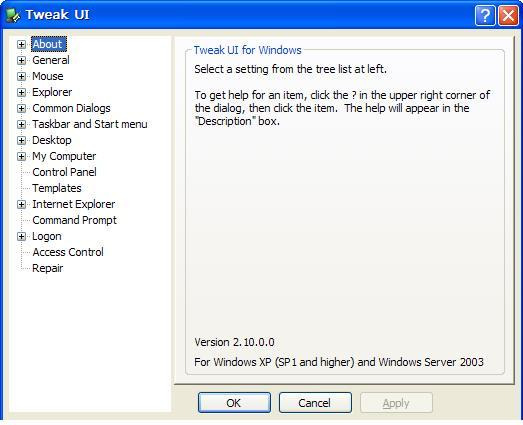The width and height of the screenshot is (523, 425).
Task: Select General in the tree
Action: (x=51, y=60)
